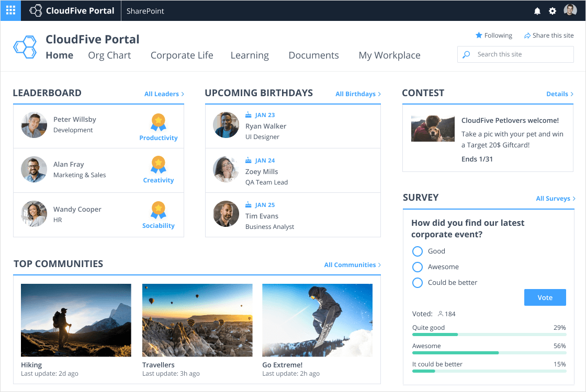This screenshot has width=586, height=392.
Task: Click the Productivity badge ribbon icon
Action: click(159, 122)
